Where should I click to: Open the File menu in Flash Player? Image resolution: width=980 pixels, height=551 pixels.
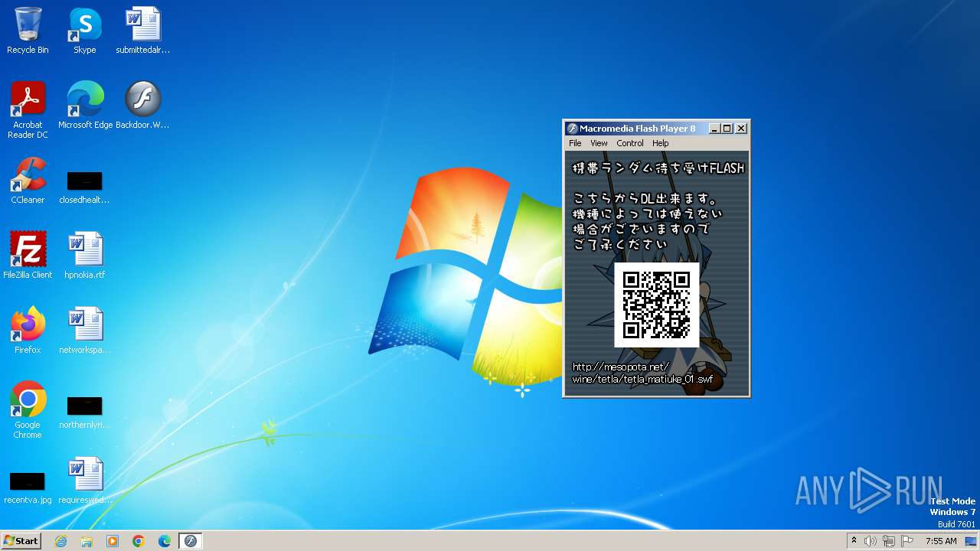(x=575, y=143)
